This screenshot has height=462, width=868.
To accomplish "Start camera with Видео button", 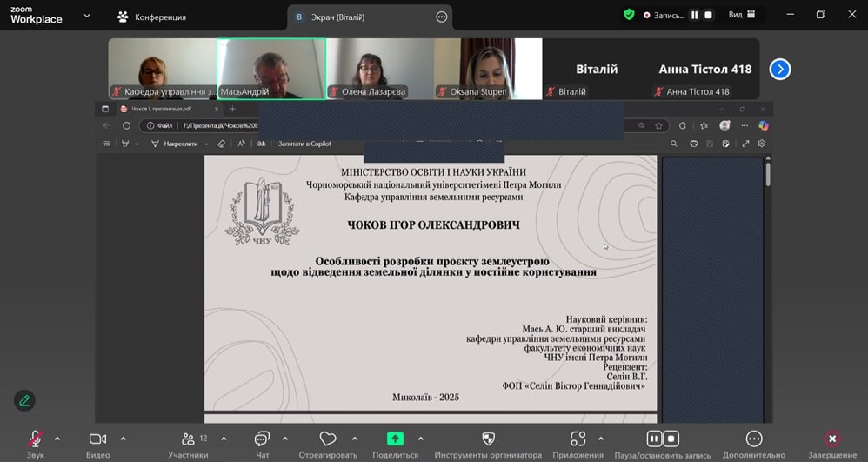I will (x=98, y=445).
